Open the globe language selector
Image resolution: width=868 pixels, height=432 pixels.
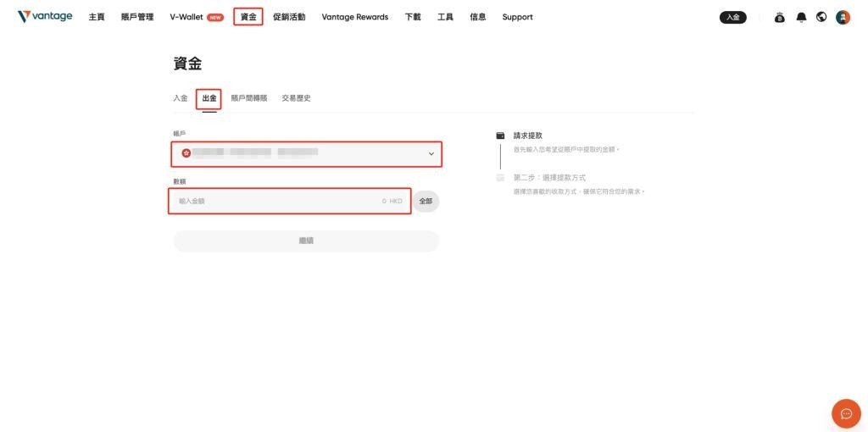[821, 17]
